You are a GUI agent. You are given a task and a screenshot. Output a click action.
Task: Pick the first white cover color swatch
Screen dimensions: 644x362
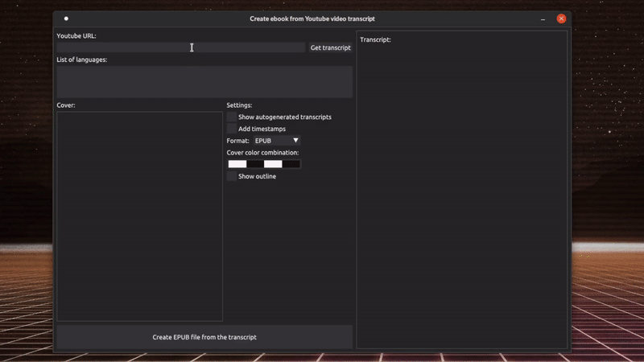(237, 164)
